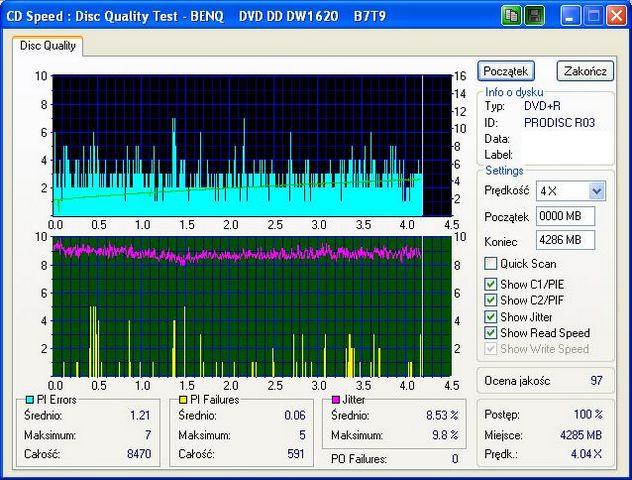Click the Koniec 4286 MB field

(565, 240)
